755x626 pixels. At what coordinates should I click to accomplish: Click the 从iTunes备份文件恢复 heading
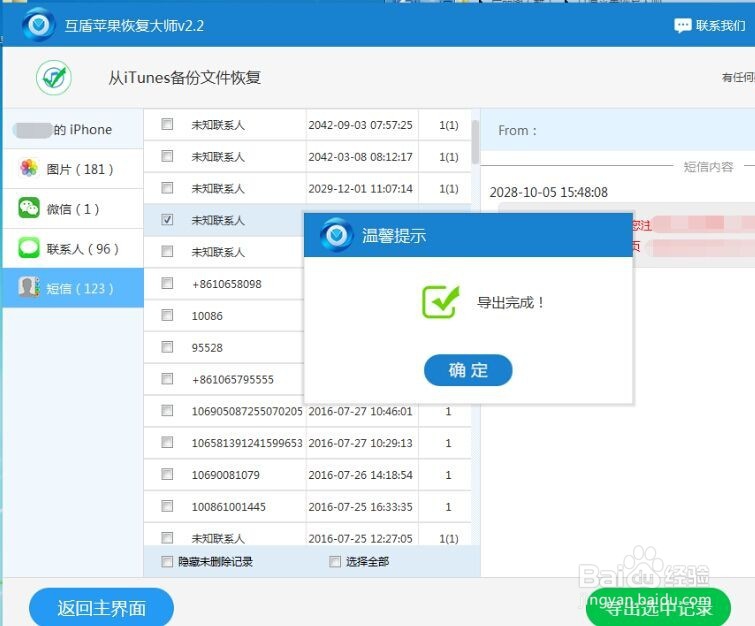point(184,78)
